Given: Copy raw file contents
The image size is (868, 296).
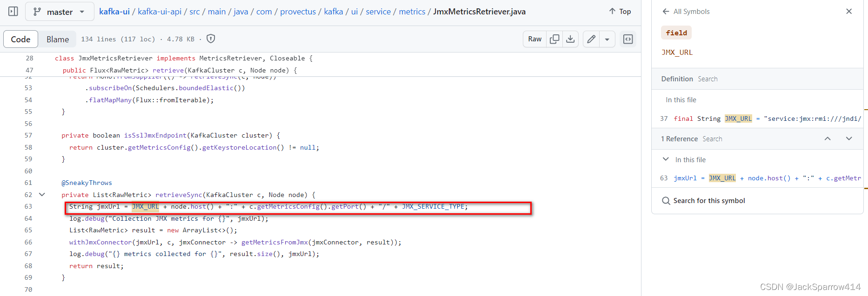Looking at the screenshot, I should tap(554, 39).
